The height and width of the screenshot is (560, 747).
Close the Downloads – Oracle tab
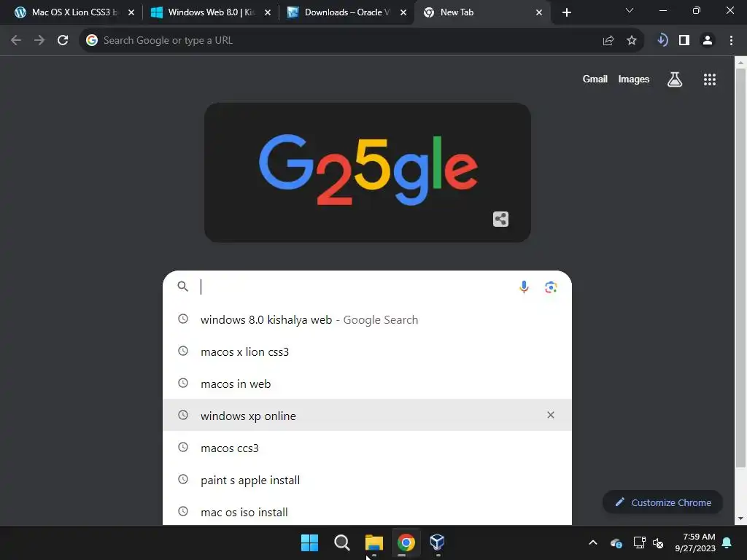point(403,12)
